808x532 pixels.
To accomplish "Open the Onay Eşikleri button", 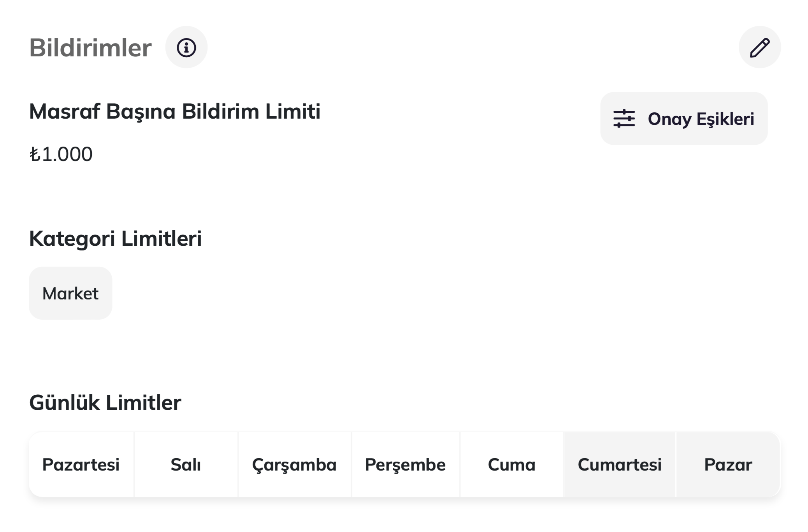I will [x=683, y=119].
